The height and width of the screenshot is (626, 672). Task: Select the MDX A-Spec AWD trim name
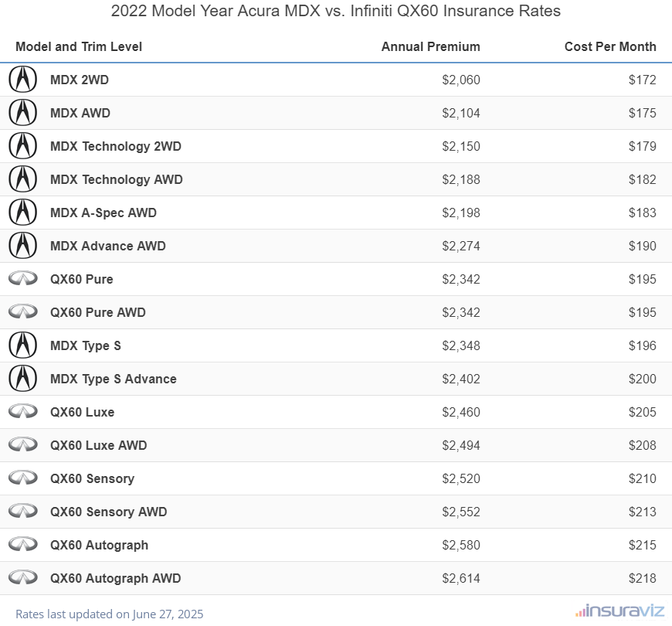[104, 213]
